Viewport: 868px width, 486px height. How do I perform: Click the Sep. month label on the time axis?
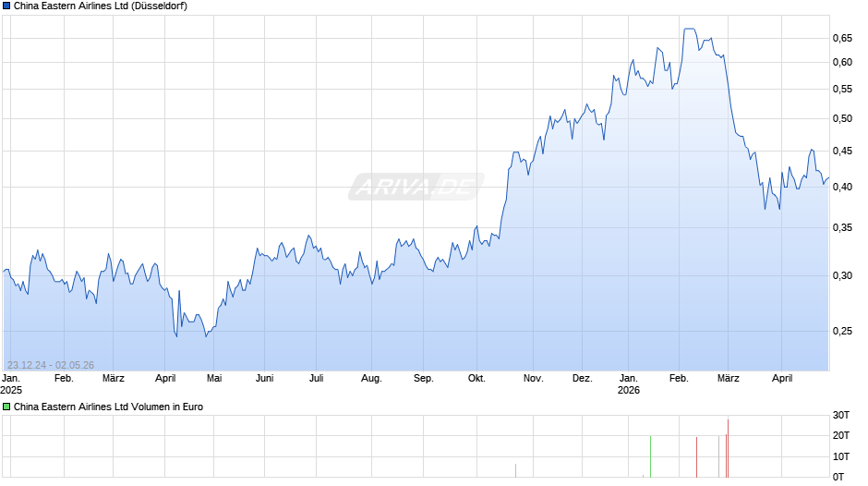pos(424,379)
